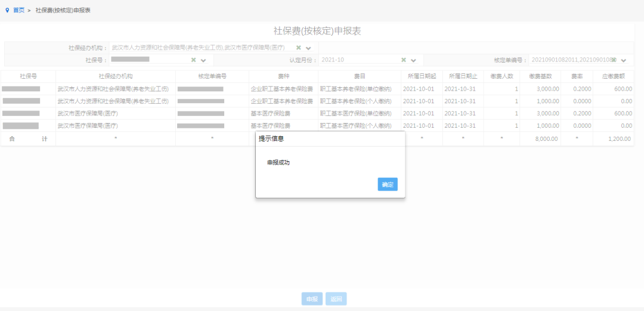Screen dimensions: 644x311
Task: Click the 申报 button at the bottom
Action: point(312,298)
